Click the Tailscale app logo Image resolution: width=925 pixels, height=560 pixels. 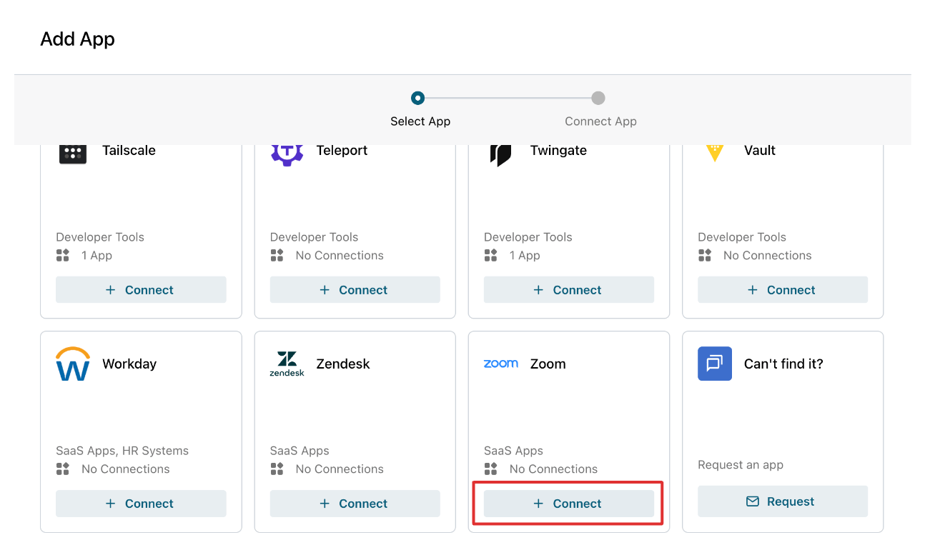(73, 154)
